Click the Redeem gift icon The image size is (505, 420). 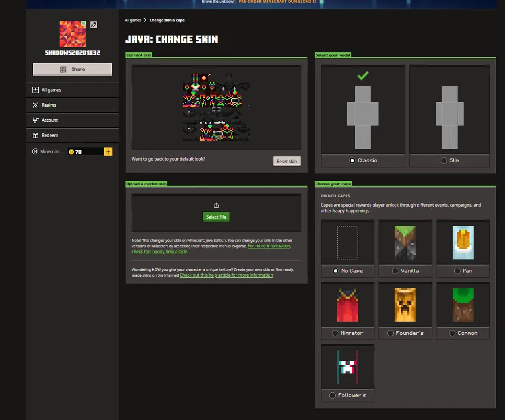point(36,135)
